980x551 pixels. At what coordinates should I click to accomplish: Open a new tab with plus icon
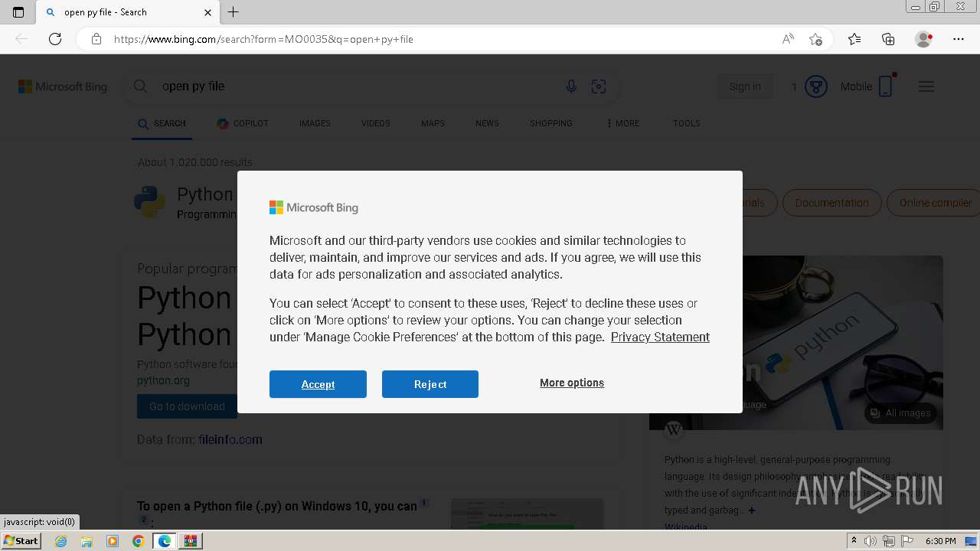coord(234,12)
